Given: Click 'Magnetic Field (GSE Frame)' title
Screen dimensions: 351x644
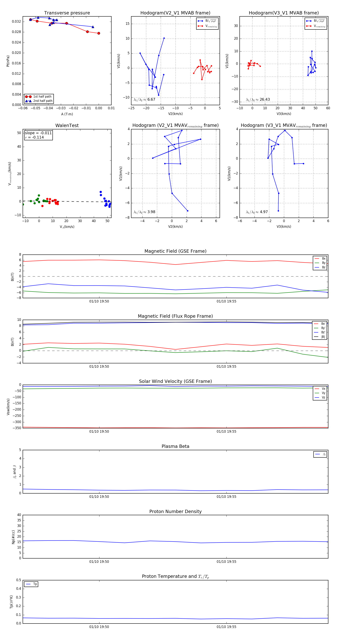Looking at the screenshot, I should [175, 251].
